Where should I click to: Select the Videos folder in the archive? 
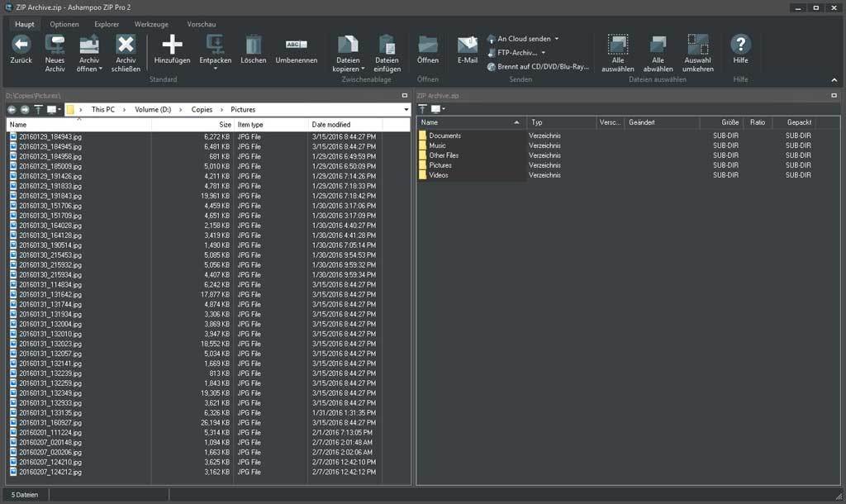pyautogui.click(x=438, y=175)
